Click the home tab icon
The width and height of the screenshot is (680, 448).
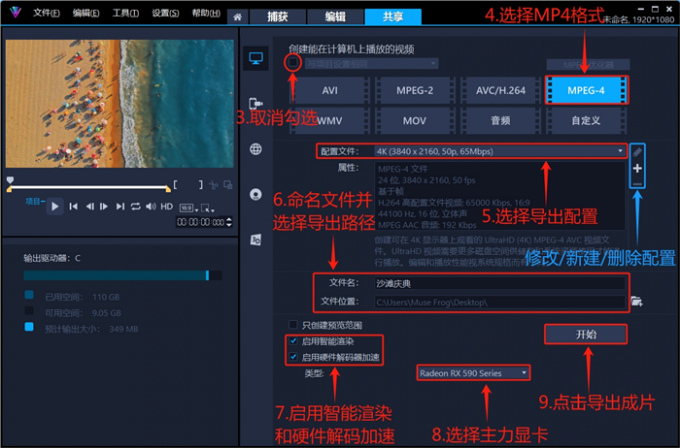tap(237, 17)
